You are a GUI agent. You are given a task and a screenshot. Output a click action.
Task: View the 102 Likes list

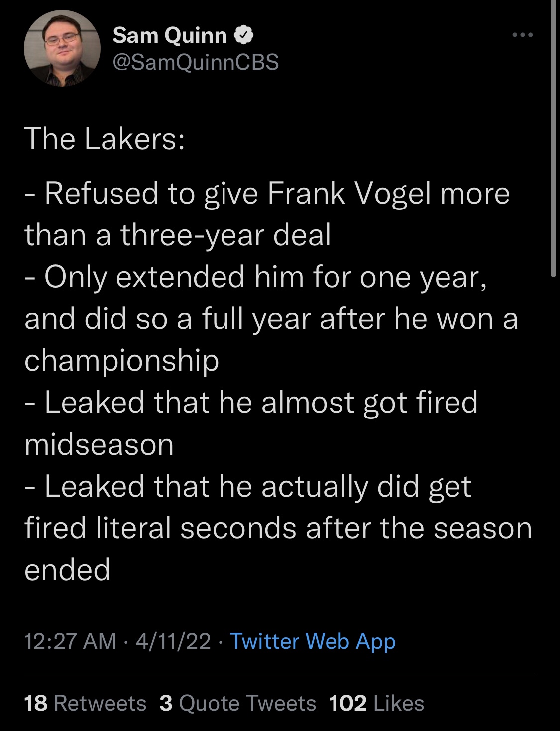[376, 703]
